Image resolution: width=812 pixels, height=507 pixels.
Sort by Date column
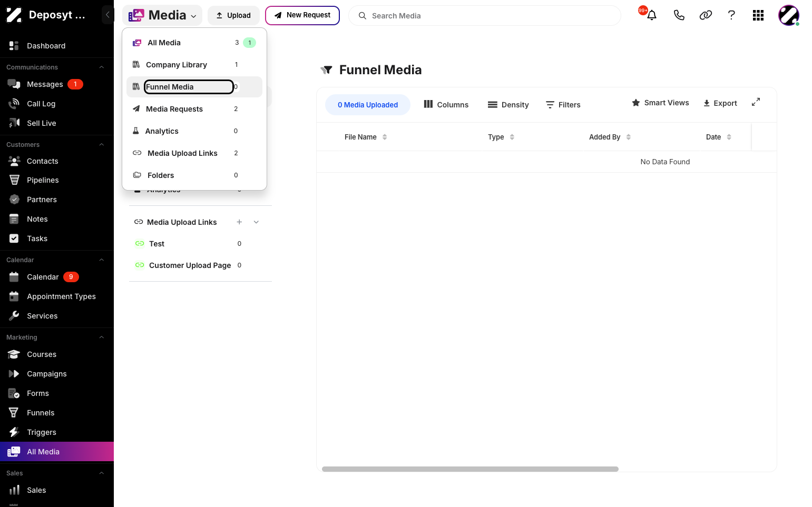[729, 137]
